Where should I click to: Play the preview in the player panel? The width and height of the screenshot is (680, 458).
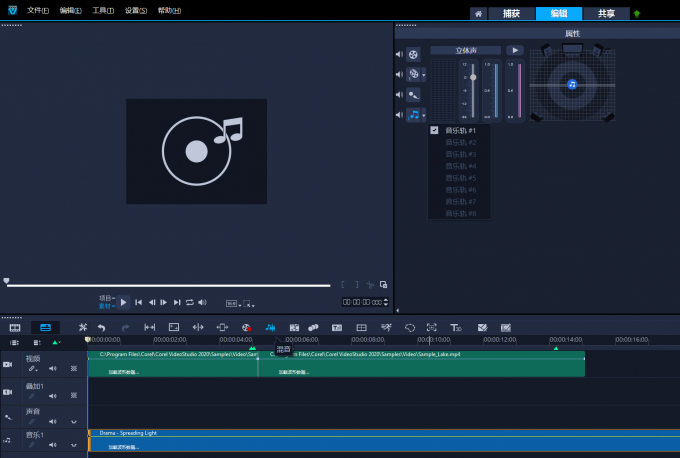pyautogui.click(x=124, y=302)
